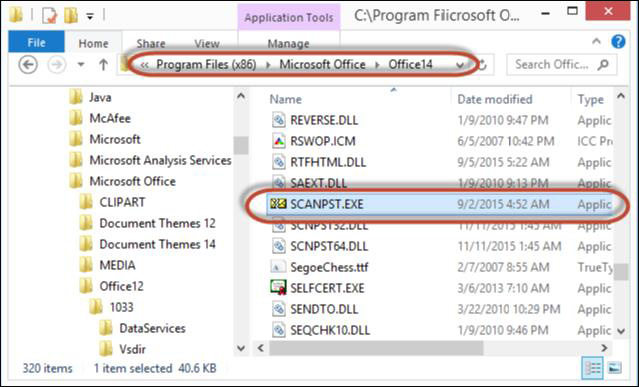The width and height of the screenshot is (639, 387).
Task: Select the date 3/22/2010 10:29 PM
Action: click(509, 309)
